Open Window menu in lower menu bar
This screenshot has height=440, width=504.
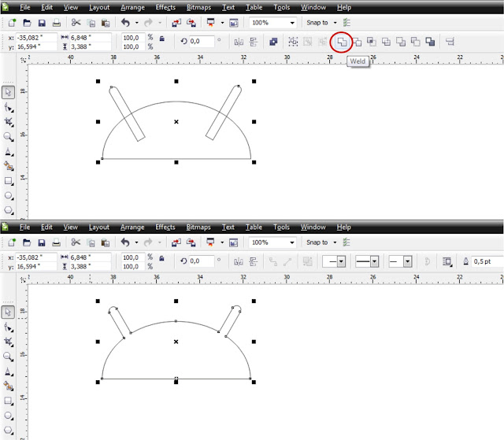pos(313,227)
